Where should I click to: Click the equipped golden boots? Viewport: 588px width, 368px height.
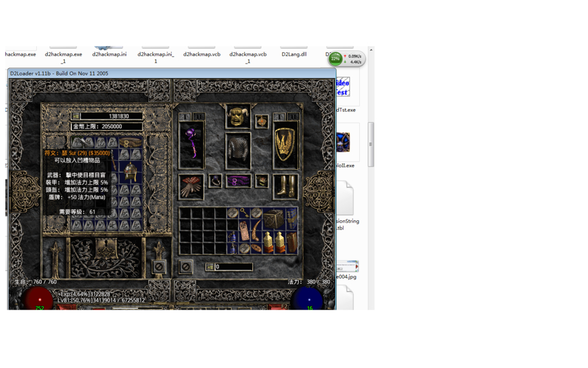[x=285, y=187]
